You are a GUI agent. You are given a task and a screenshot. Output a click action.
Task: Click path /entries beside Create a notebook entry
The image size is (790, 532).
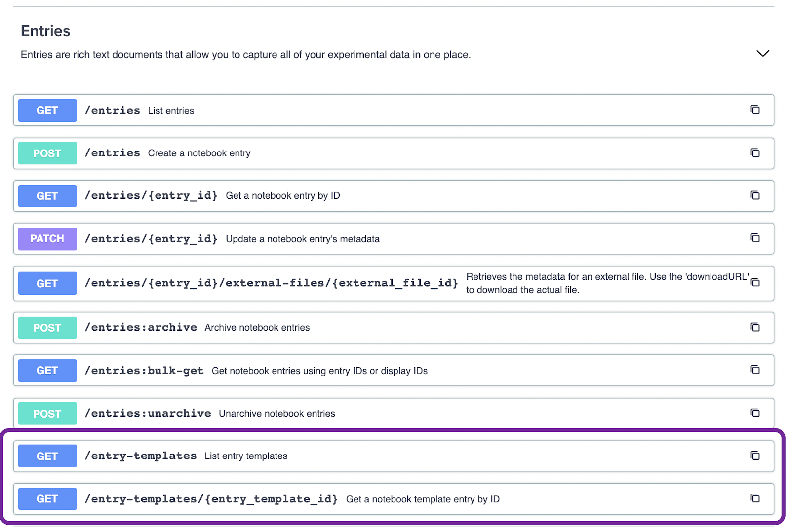tap(113, 153)
